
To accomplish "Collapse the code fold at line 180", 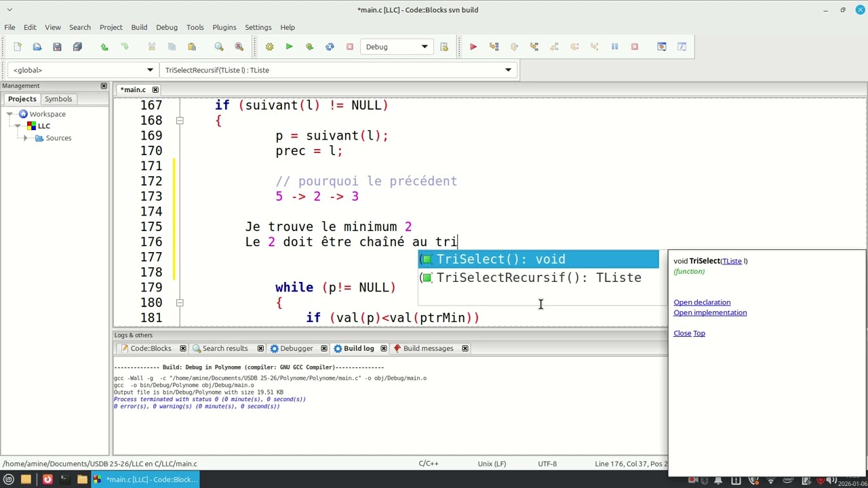I will coord(180,302).
